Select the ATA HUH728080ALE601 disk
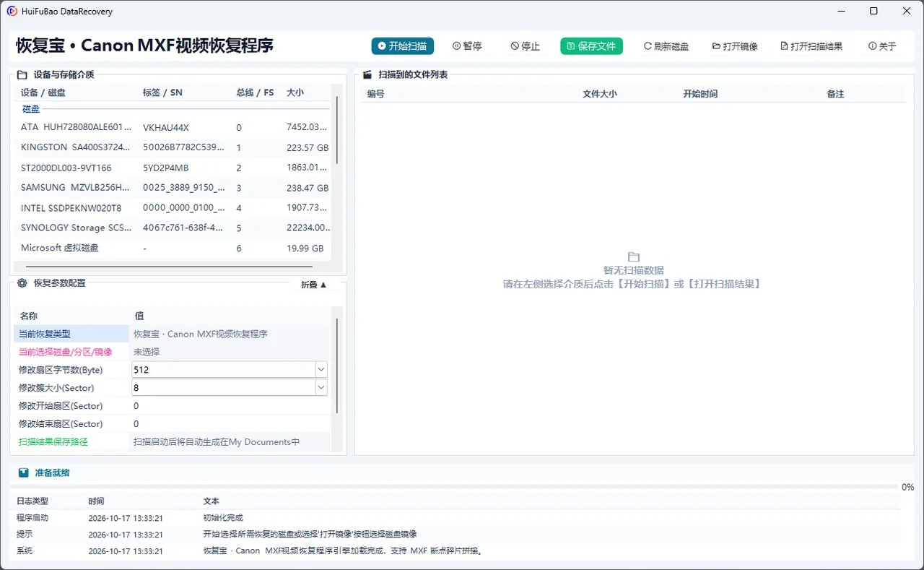Viewport: 924px width, 570px height. pos(173,127)
